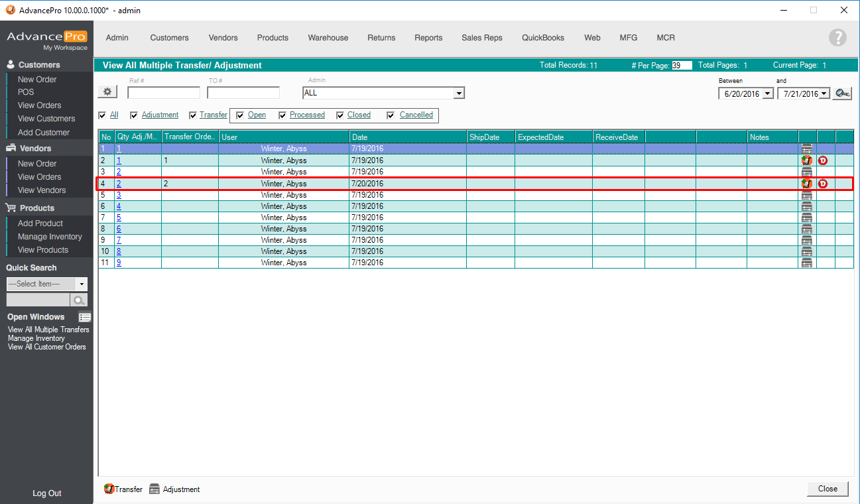Click the Transfer legend cart icon at bottom
Viewport: 860px width, 504px height.
pyautogui.click(x=109, y=489)
